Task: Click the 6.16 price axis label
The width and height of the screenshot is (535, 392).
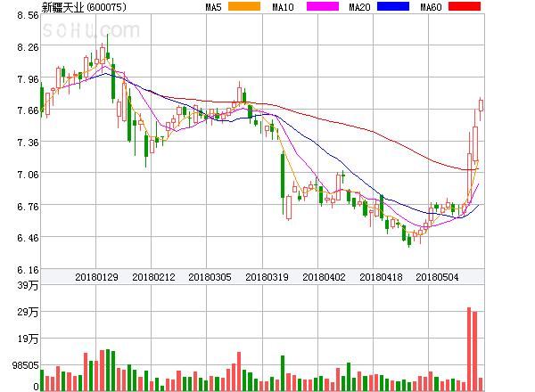Action: (x=28, y=270)
